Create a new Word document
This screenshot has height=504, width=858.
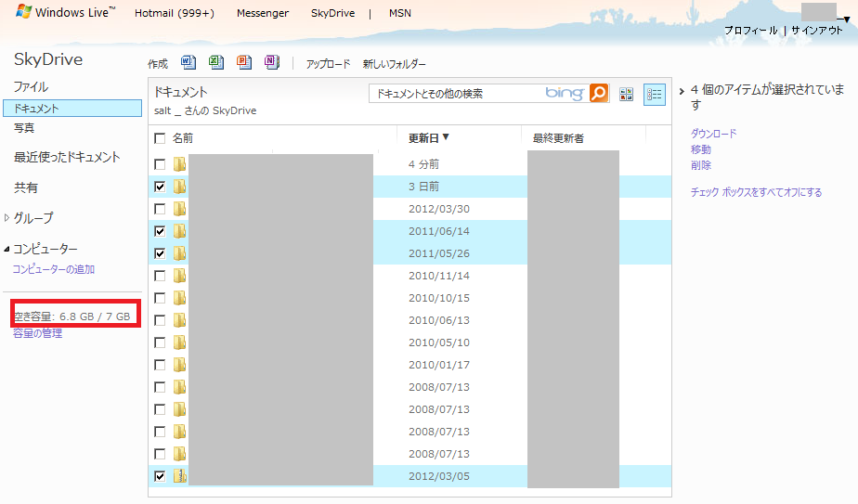[x=188, y=63]
